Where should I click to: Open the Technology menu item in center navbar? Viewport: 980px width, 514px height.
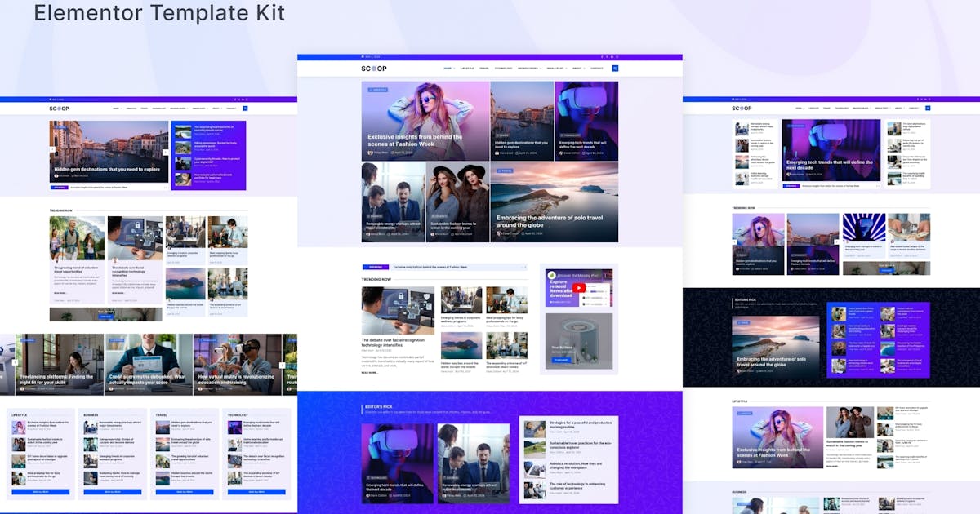click(x=503, y=69)
